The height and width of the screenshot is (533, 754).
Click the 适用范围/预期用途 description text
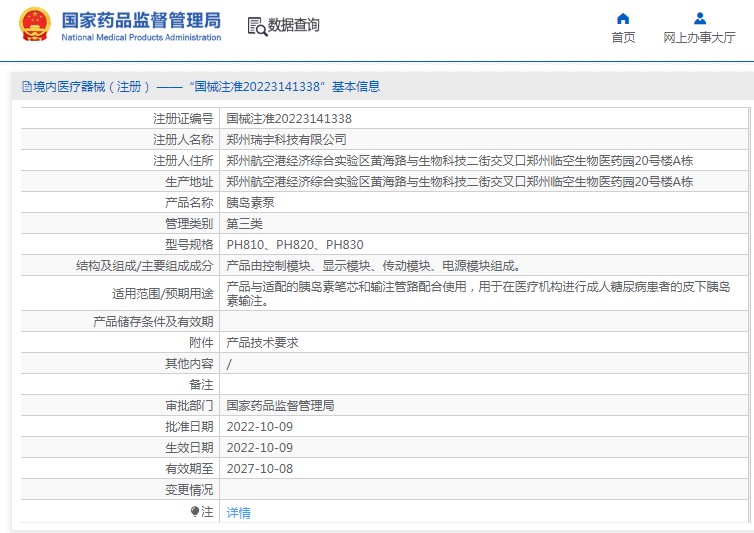[478, 293]
